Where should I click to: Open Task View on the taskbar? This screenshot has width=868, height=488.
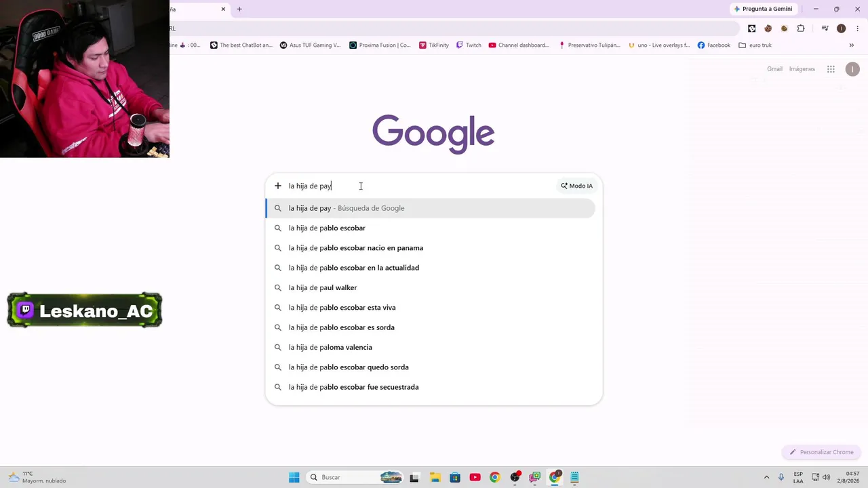coord(414,477)
